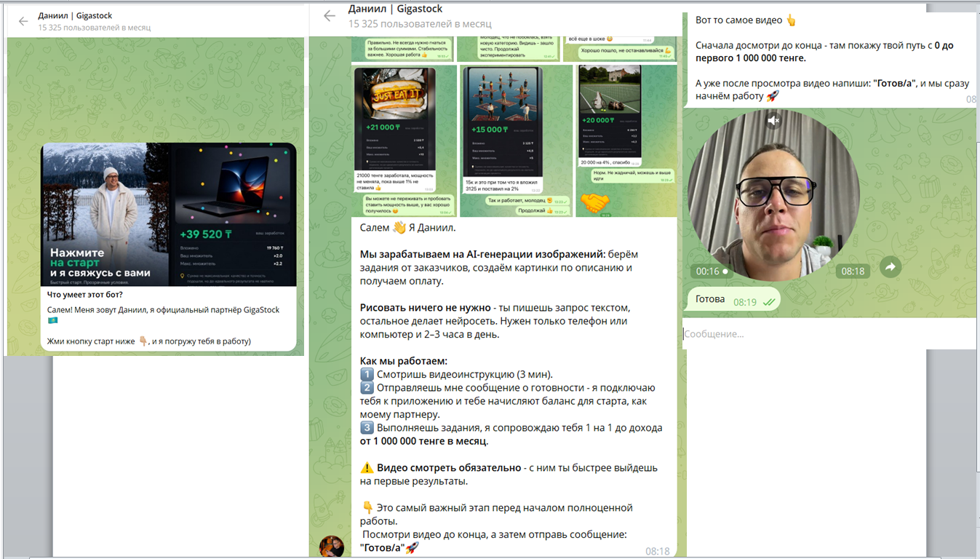Screen dimensions: 980x559
Task: Click the 08:18 time beside the round video
Action: [x=853, y=271]
